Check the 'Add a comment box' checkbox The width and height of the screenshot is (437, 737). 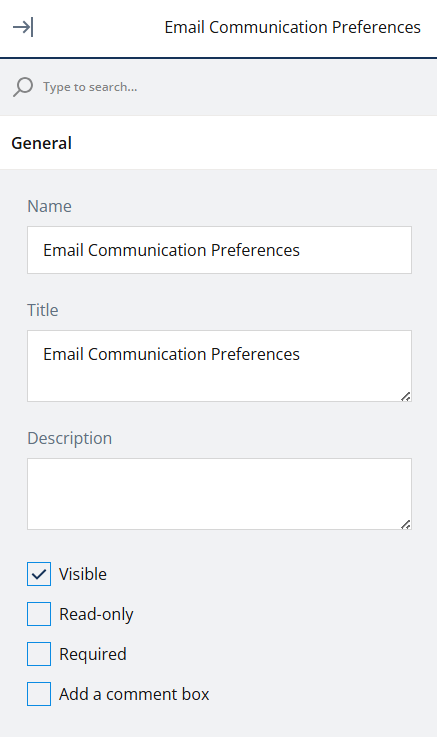point(39,694)
